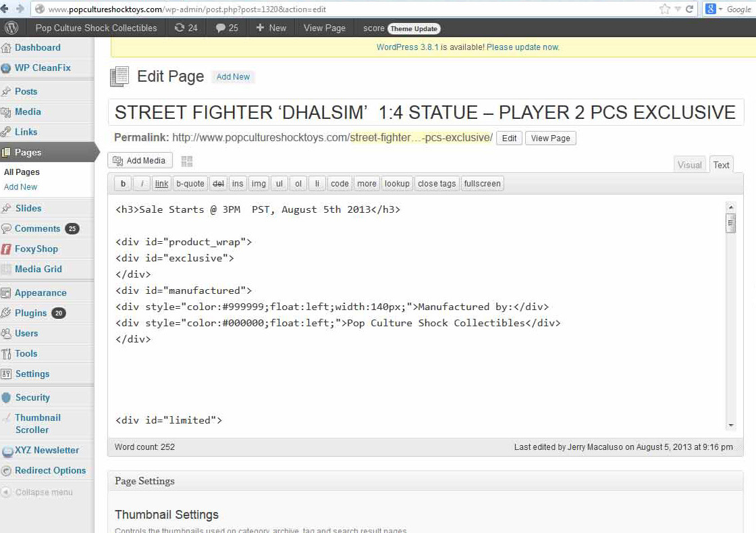
Task: Open the Google search engine dropdown
Action: pos(713,9)
